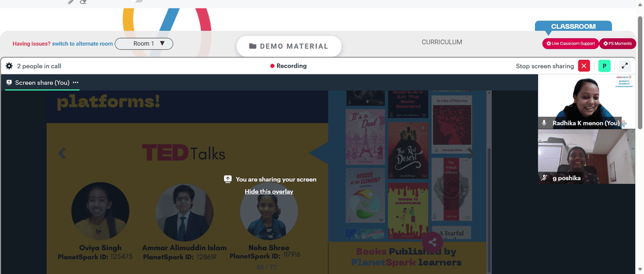The image size is (644, 274).
Task: Go to previous slide with the left arrow
Action: click(x=62, y=154)
